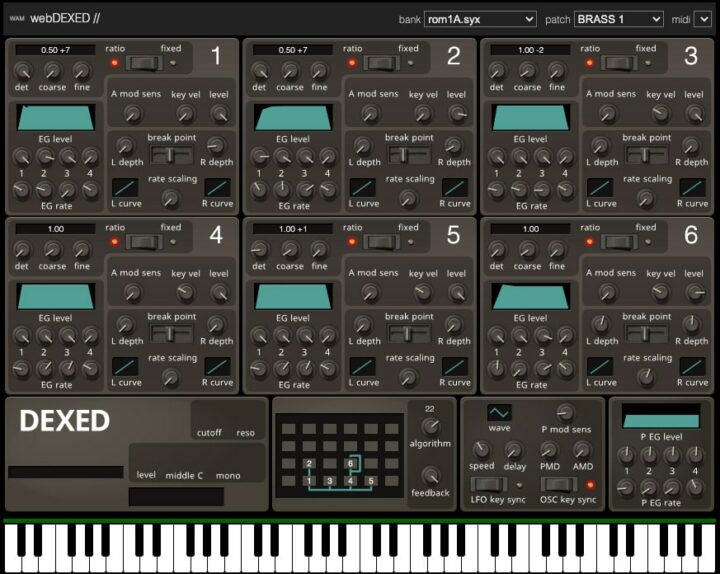Expand the patch dropdown BRASS 1
The image size is (720, 574).
pyautogui.click(x=618, y=19)
